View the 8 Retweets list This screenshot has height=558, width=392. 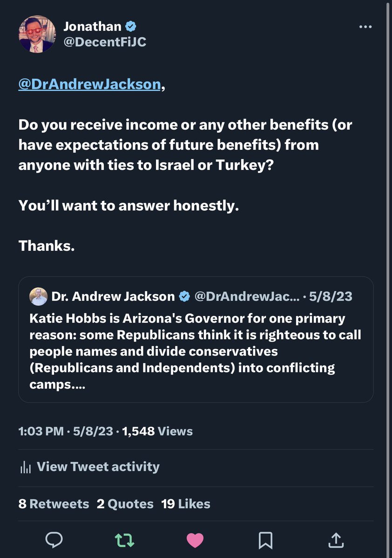coord(54,504)
